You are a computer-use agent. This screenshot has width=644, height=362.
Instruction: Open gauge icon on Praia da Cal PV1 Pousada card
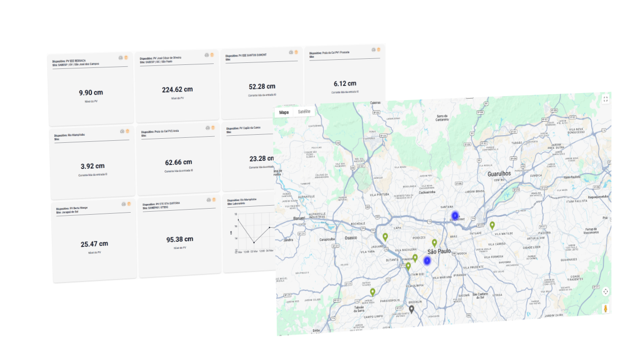(x=373, y=50)
